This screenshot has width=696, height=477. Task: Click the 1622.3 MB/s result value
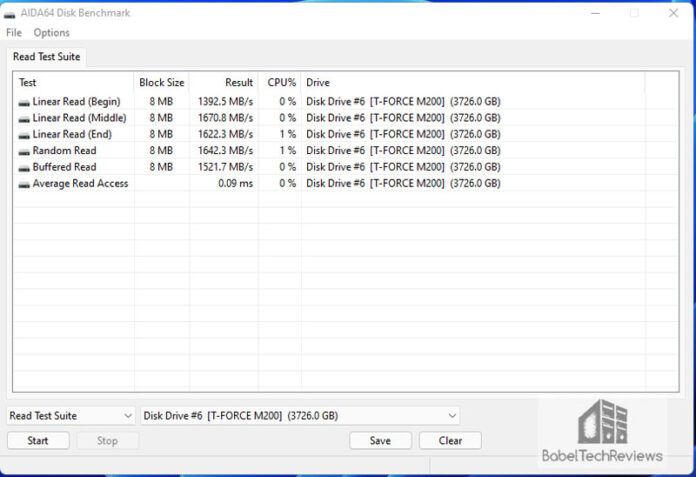(225, 134)
